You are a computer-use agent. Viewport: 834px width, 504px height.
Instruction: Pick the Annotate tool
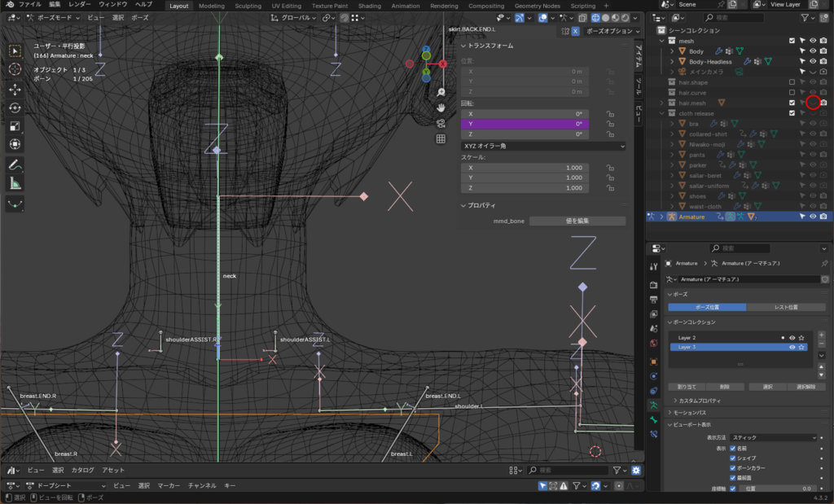tap(15, 164)
